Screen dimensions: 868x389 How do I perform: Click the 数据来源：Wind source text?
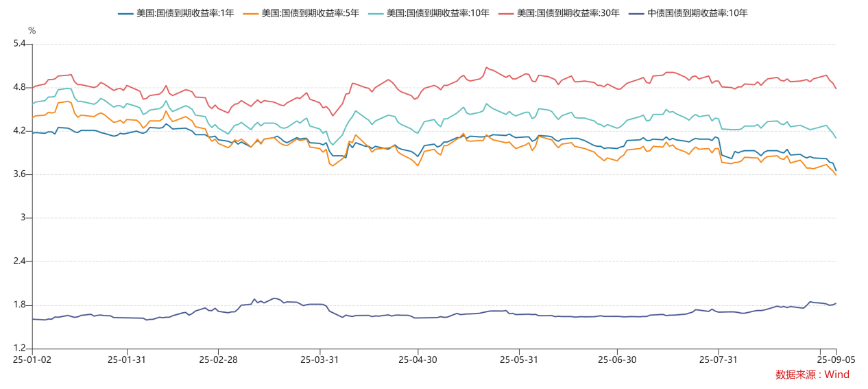812,375
